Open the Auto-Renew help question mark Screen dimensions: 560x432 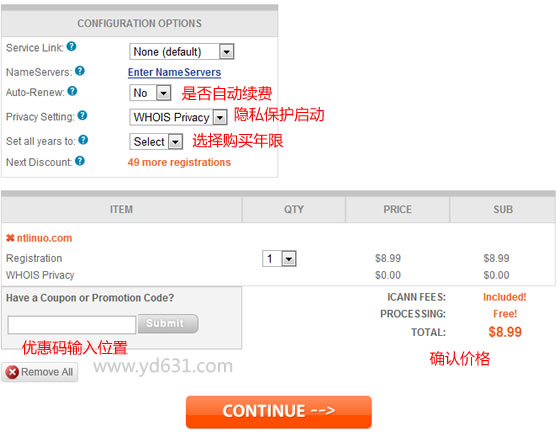point(72,91)
